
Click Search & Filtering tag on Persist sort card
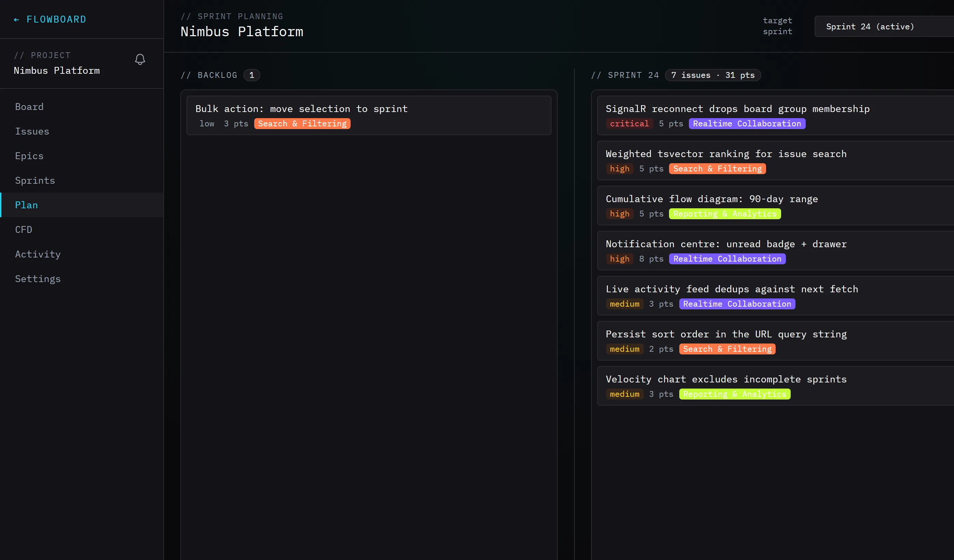(x=727, y=349)
